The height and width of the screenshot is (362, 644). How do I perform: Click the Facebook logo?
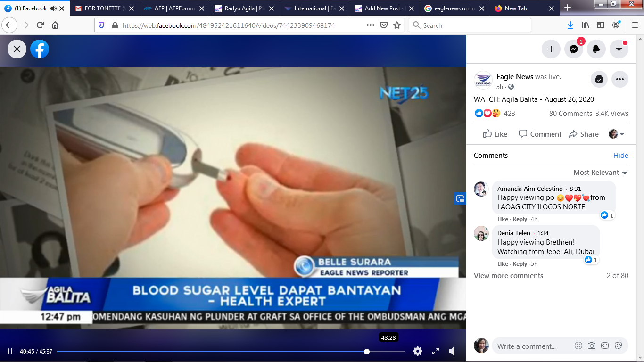coord(40,49)
